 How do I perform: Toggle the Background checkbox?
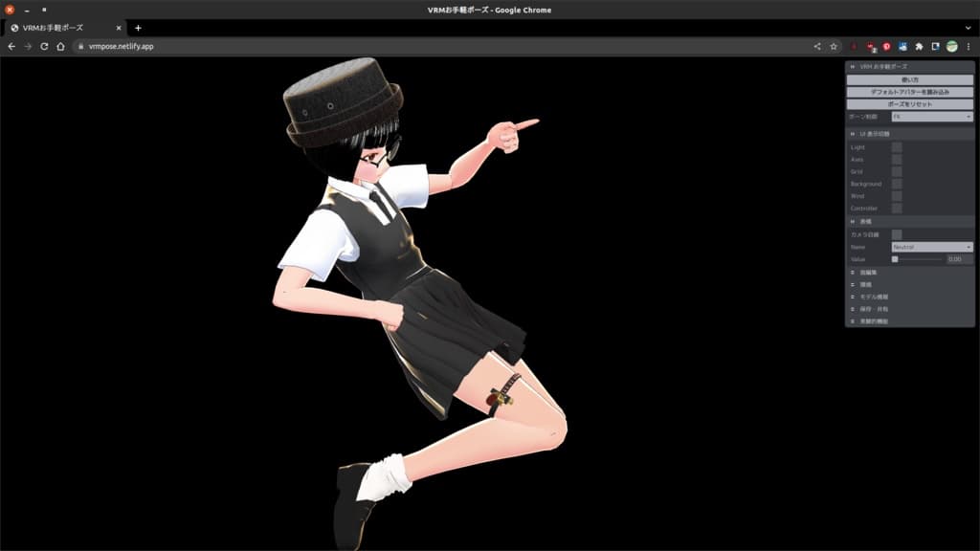[897, 184]
